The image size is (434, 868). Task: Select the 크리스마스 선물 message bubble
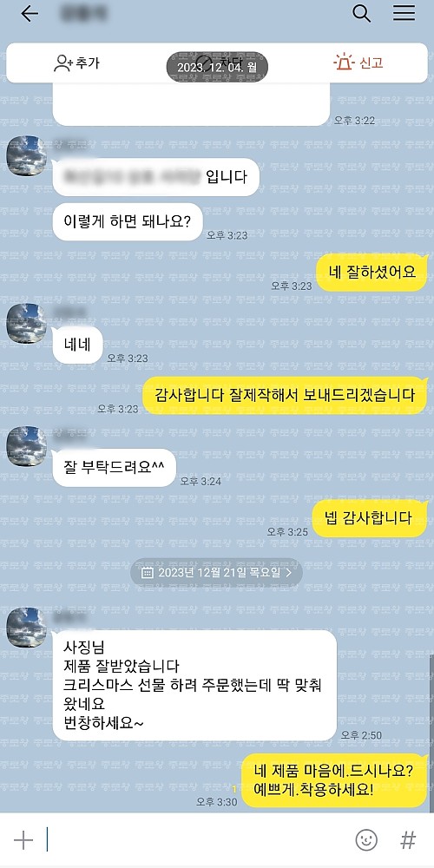point(194,685)
